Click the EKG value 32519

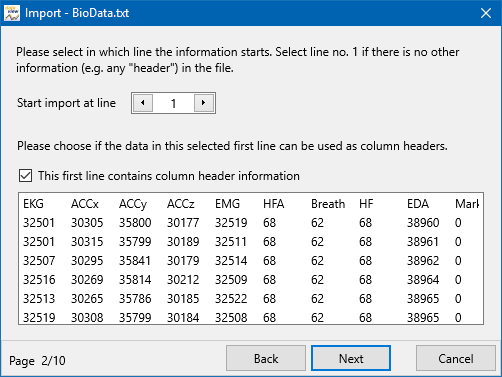click(x=39, y=317)
